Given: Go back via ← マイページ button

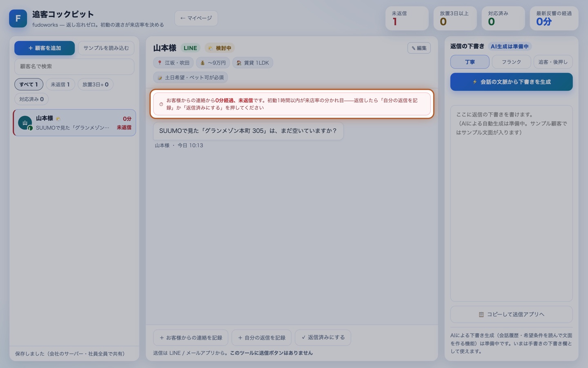Looking at the screenshot, I should pos(196,18).
